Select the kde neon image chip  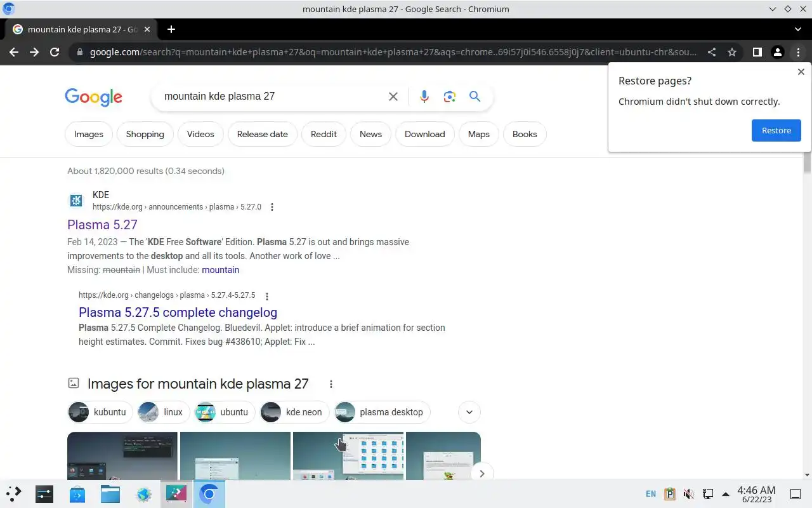pyautogui.click(x=295, y=412)
